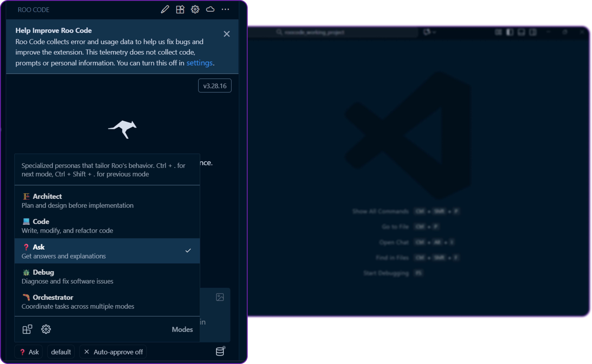Viewport: 592px width, 364px height.
Task: Click the cloud icon in header
Action: 210,10
